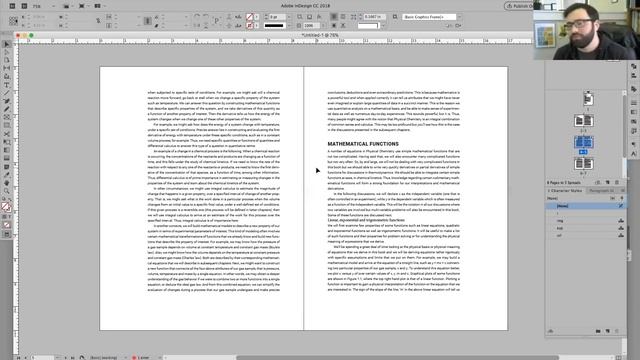Click the create new style icon in styles panel
This screenshot has width=640, height=360.
[x=608, y=331]
